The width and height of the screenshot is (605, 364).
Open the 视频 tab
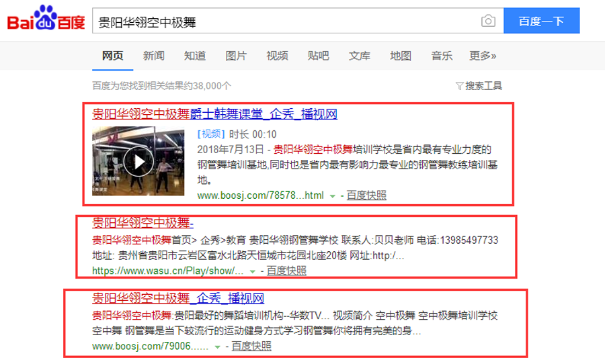(x=277, y=56)
